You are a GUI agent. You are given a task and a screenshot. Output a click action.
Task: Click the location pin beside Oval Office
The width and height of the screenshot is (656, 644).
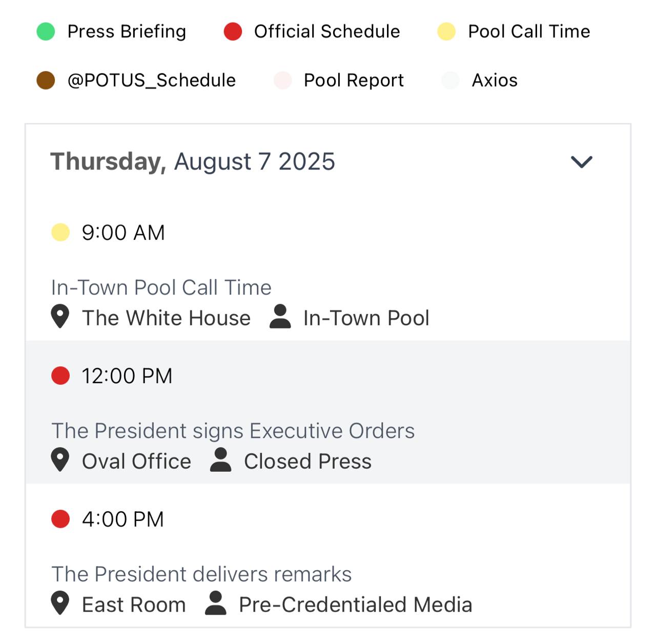pos(60,460)
